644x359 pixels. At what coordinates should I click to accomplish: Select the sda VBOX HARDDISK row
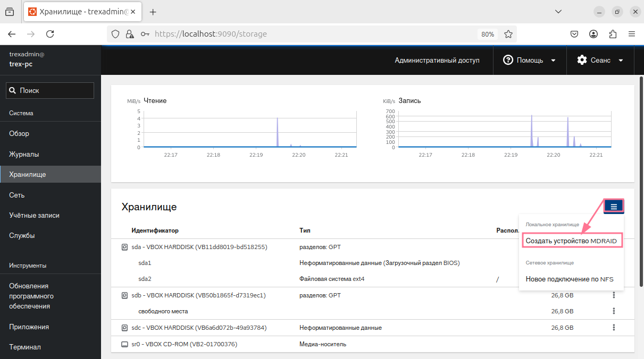pos(199,247)
